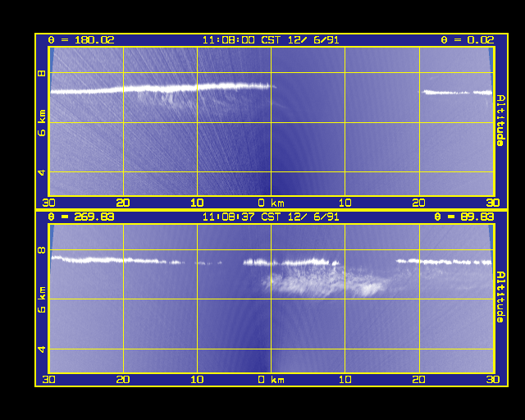The height and width of the screenshot is (420, 525).
Task: Click the 8 altitude tick in bottom panel
Action: pyautogui.click(x=42, y=250)
